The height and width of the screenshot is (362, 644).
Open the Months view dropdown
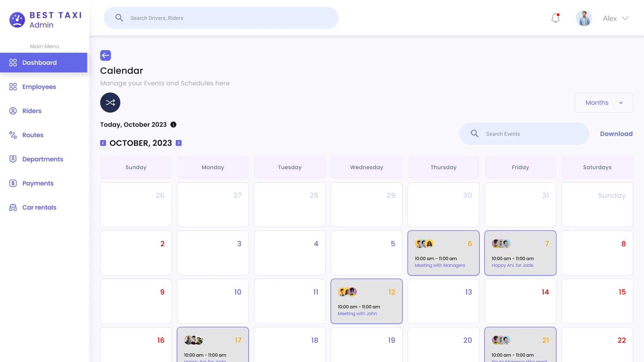tap(604, 103)
